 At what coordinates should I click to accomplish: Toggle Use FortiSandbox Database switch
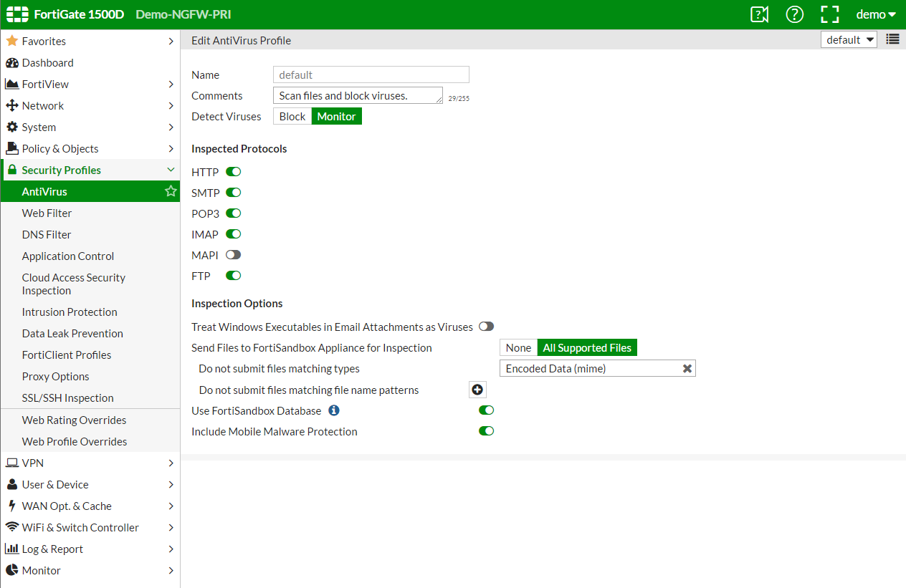(487, 410)
